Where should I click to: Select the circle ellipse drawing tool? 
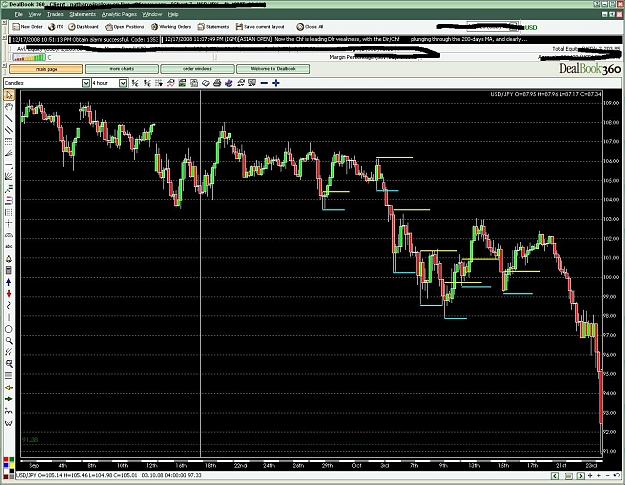[9, 329]
